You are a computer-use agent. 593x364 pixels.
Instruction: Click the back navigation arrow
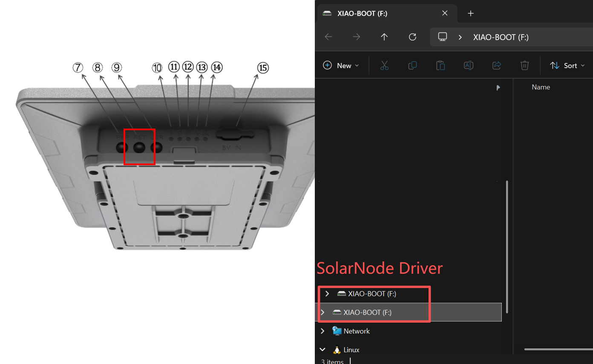click(x=328, y=37)
